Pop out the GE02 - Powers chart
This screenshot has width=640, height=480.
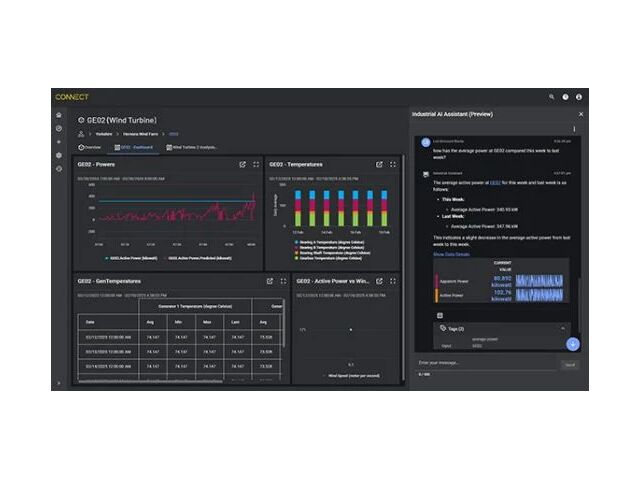[x=242, y=164]
